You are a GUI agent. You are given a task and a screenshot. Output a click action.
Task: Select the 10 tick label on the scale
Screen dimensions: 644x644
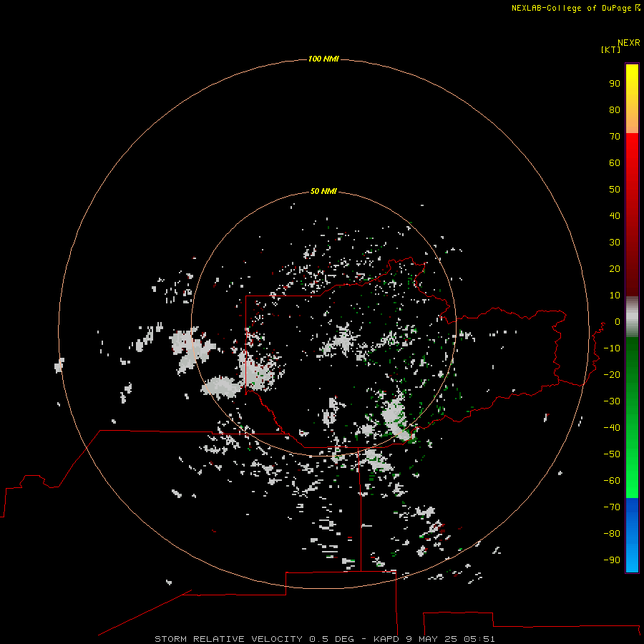coord(615,296)
